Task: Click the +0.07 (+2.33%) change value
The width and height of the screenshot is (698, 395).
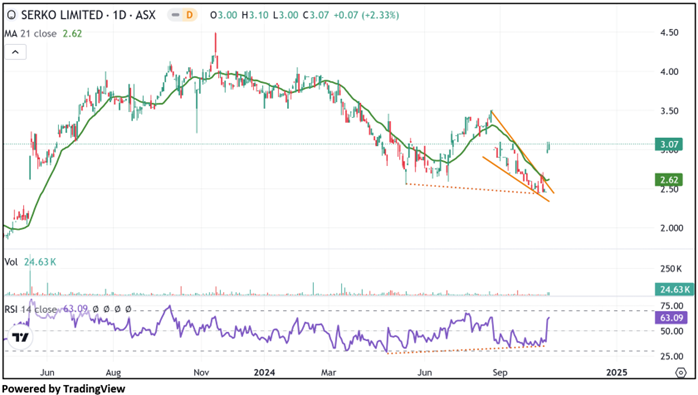Action: click(366, 15)
